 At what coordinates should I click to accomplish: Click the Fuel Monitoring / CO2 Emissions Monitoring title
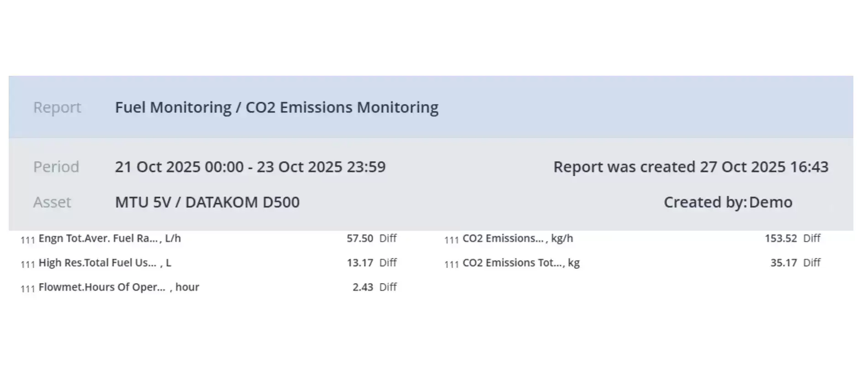click(x=276, y=107)
